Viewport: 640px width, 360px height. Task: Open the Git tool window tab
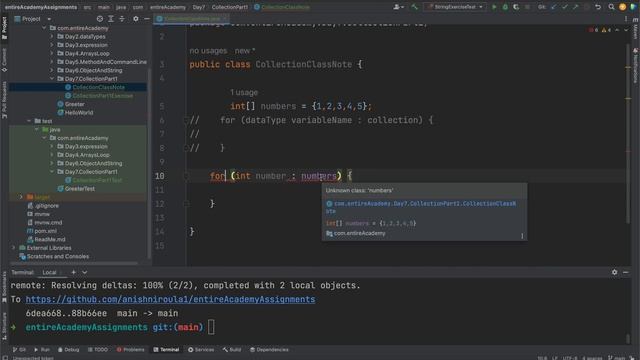pos(19,350)
